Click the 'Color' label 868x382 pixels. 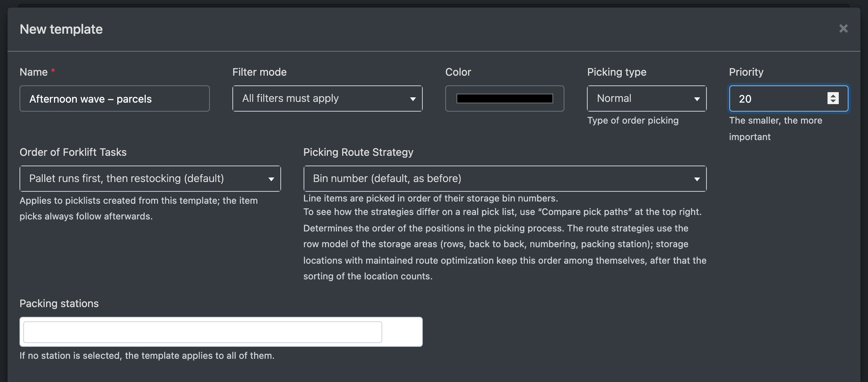point(458,72)
